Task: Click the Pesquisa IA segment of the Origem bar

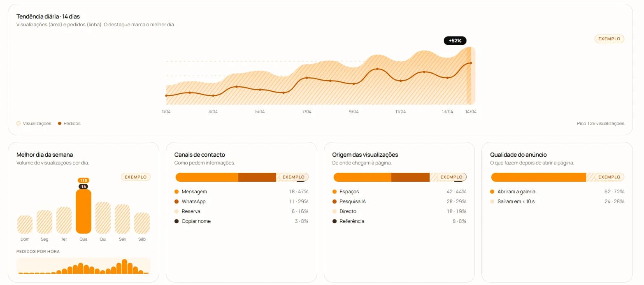Action: [x=410, y=177]
